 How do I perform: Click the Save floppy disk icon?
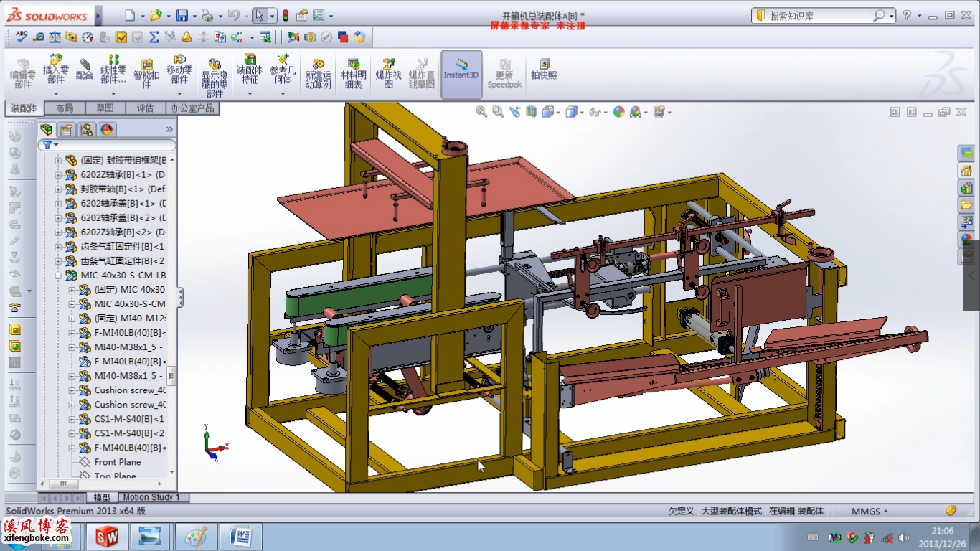tap(182, 16)
